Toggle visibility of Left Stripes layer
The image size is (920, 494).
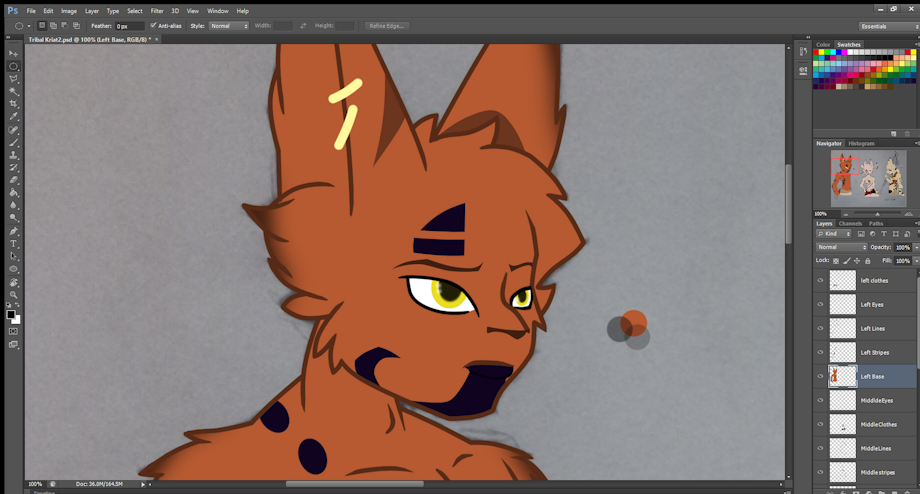[x=820, y=353]
